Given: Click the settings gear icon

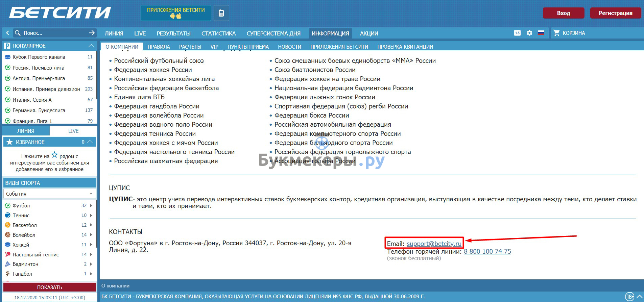Looking at the screenshot, I should [x=529, y=33].
